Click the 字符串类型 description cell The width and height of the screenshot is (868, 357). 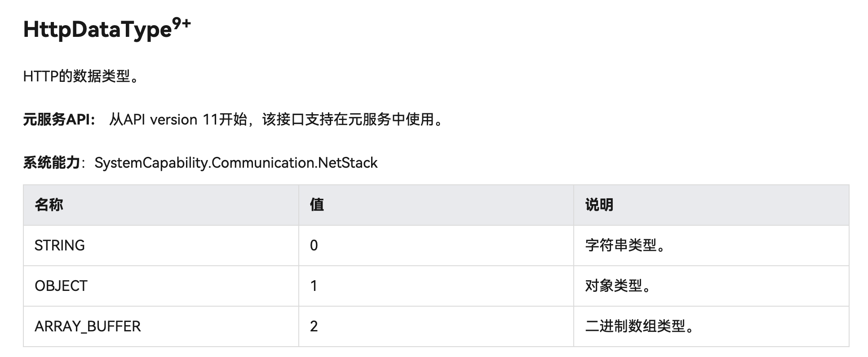(625, 245)
